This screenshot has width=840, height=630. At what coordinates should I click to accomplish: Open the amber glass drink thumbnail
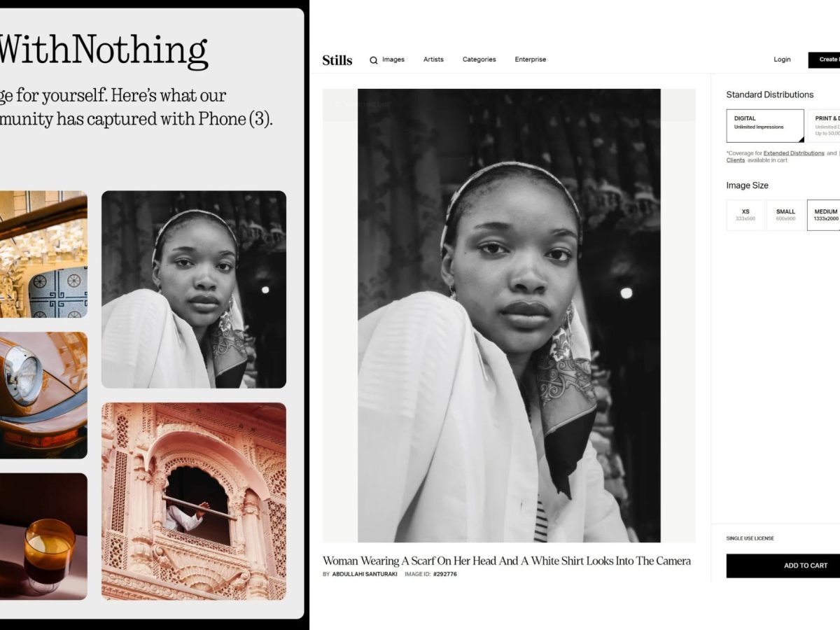43,536
